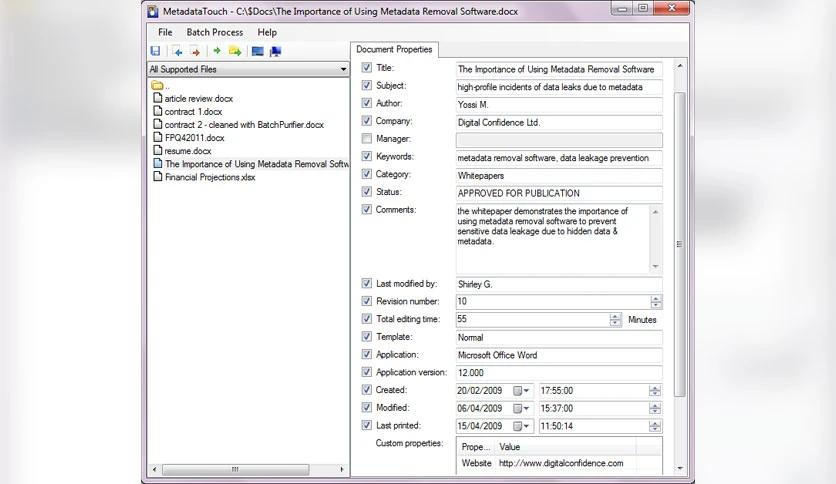Click the properties panel scroll up arrow
The width and height of the screenshot is (836, 484).
coord(680,66)
